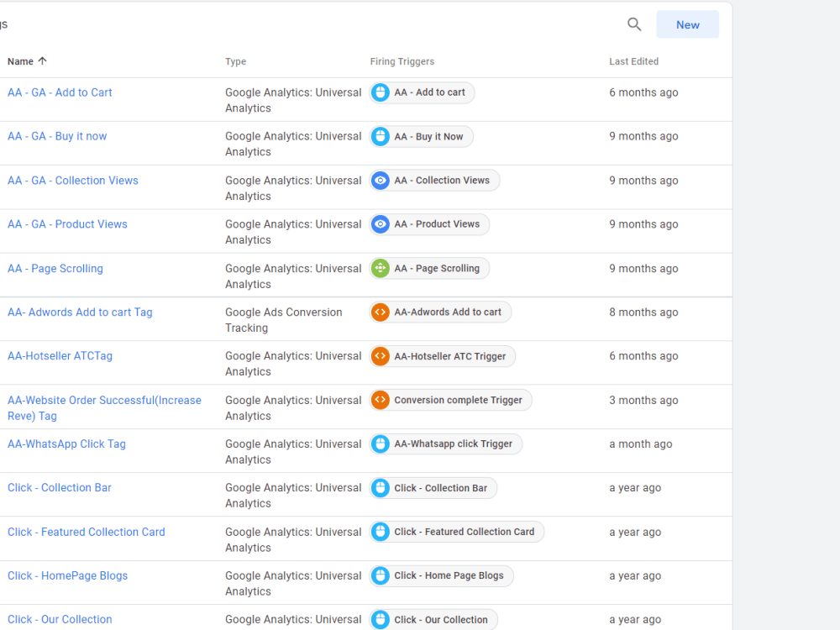Click '6 months ago' in the Add to Cart row
Viewport: 840px width, 630px height.
pyautogui.click(x=643, y=92)
